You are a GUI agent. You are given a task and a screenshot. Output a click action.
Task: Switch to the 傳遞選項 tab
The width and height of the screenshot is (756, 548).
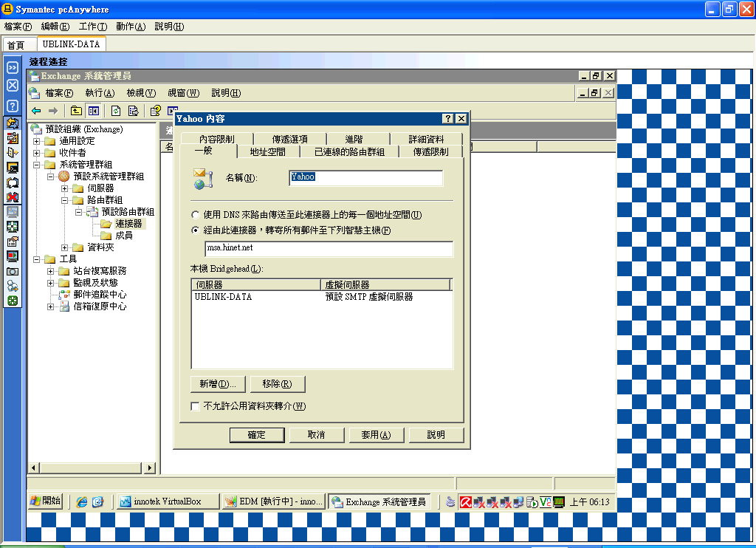point(289,139)
